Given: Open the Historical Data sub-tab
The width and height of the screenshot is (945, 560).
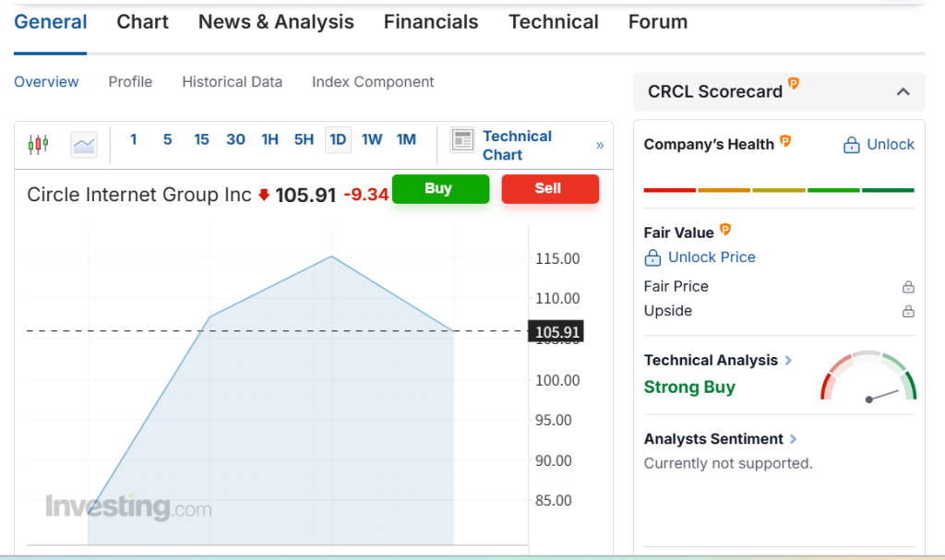Looking at the screenshot, I should pos(232,82).
